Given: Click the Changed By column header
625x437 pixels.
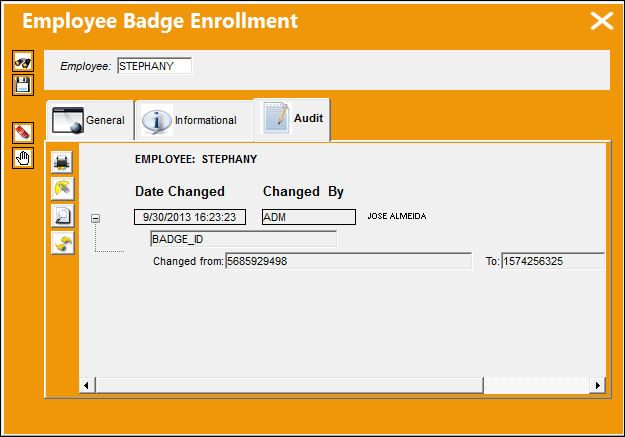Looking at the screenshot, I should (x=303, y=192).
